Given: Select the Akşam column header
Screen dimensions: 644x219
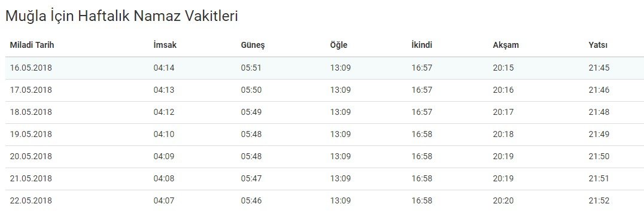Looking at the screenshot, I should point(506,45).
